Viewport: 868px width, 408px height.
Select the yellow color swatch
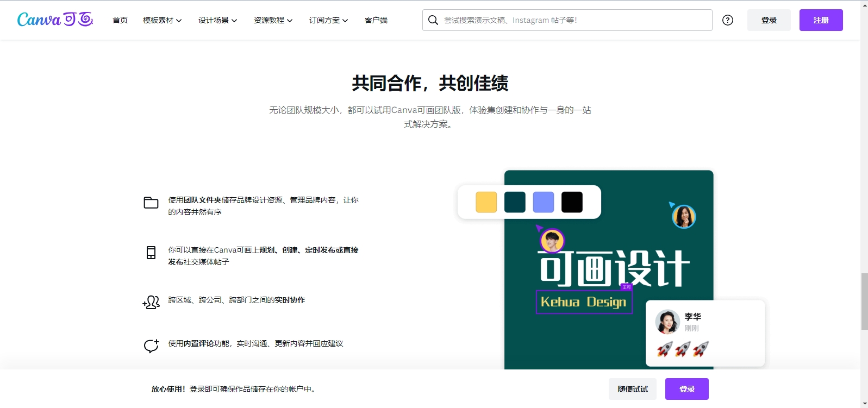(486, 202)
